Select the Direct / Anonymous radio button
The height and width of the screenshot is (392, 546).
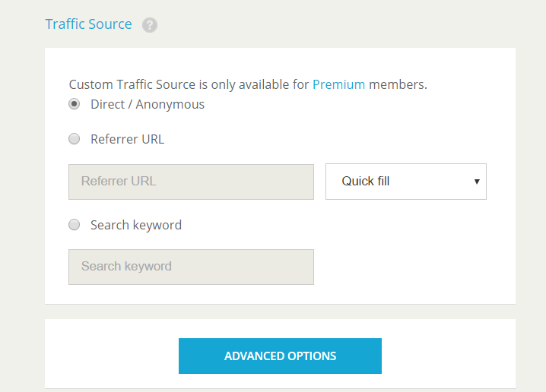tap(75, 104)
